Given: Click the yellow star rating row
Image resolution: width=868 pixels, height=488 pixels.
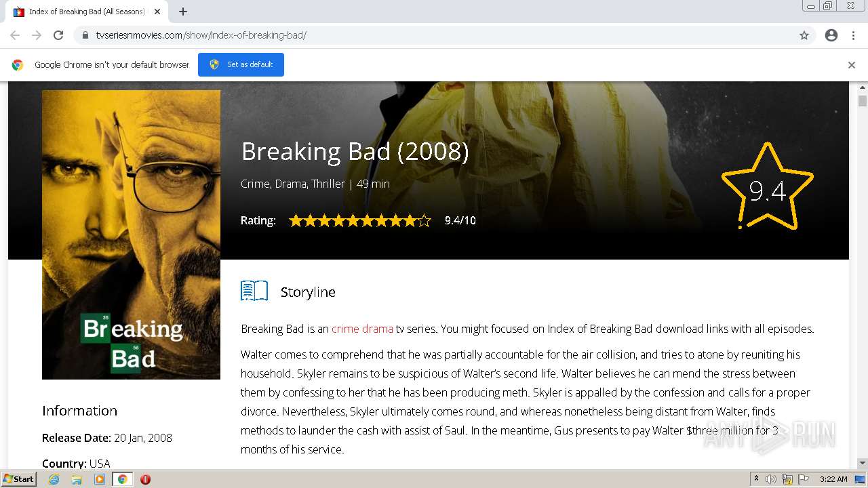Looking at the screenshot, I should click(359, 220).
